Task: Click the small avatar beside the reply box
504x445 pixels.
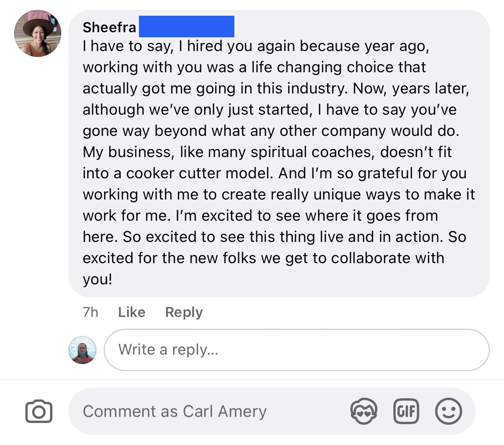Action: 82,350
